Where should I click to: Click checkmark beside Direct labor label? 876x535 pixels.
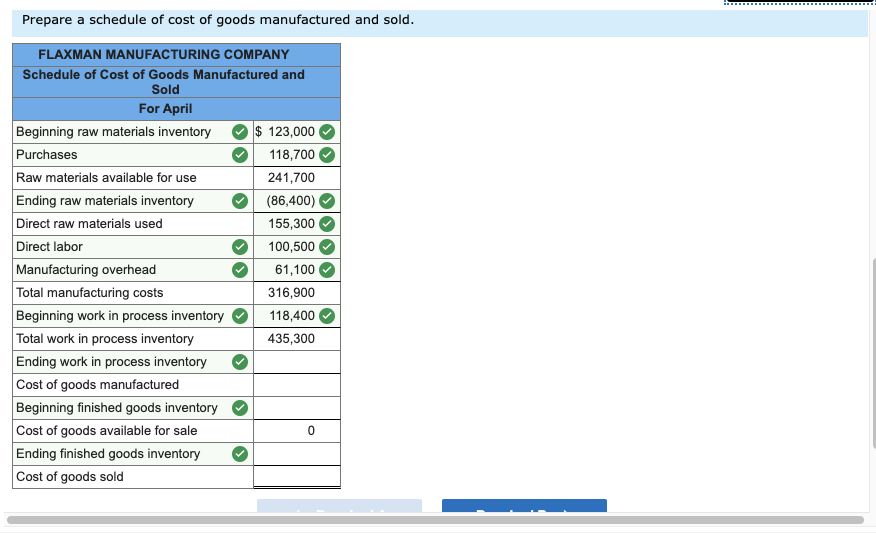(240, 247)
